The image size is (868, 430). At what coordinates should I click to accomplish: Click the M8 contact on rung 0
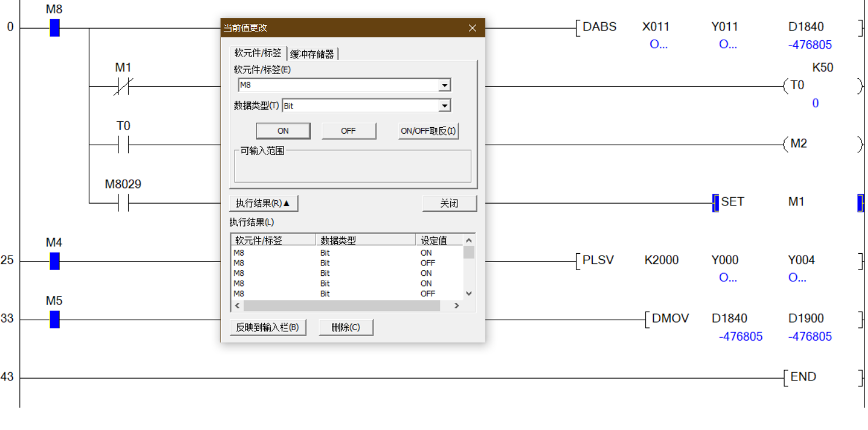click(x=54, y=27)
